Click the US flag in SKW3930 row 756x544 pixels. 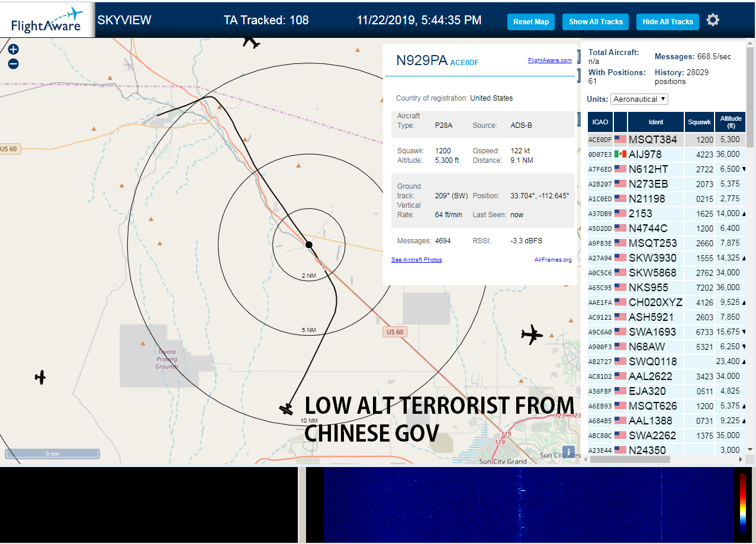pyautogui.click(x=620, y=257)
